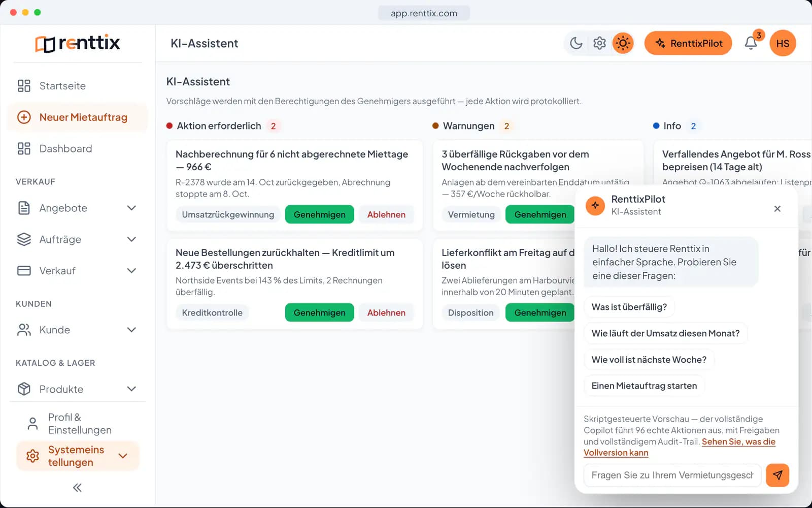Expand the Produkte menu chevron
812x508 pixels.
pos(131,389)
